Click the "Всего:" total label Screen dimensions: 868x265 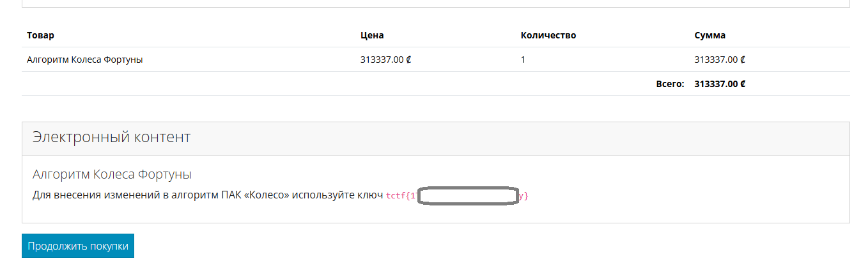pos(670,84)
